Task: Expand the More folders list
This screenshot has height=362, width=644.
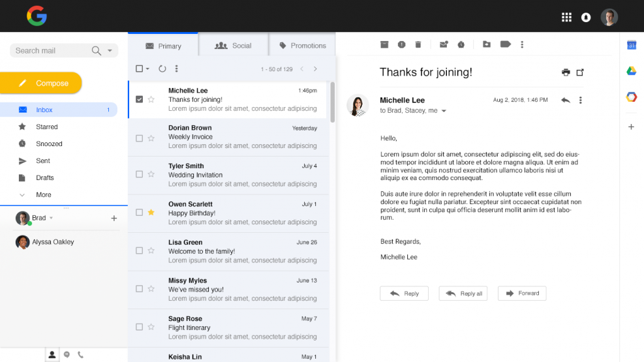Action: tap(43, 195)
